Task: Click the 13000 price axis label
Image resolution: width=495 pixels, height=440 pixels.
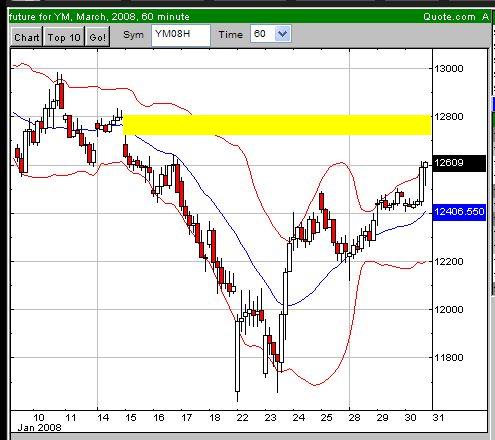Action: (449, 69)
